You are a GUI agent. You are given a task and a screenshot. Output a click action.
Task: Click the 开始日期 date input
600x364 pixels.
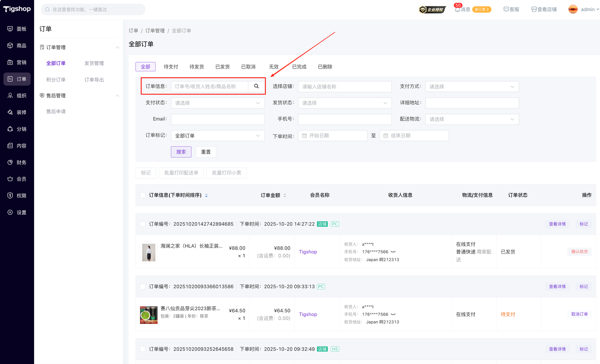point(333,136)
